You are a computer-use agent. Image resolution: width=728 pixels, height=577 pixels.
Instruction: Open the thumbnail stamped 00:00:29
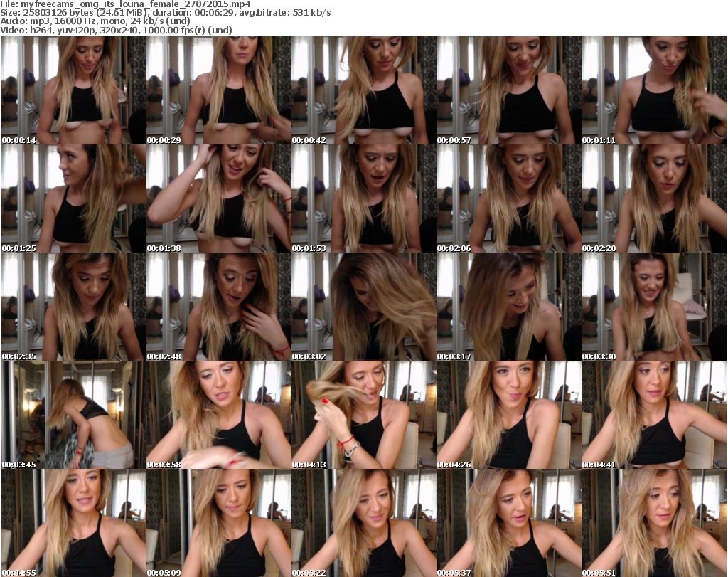click(x=219, y=90)
